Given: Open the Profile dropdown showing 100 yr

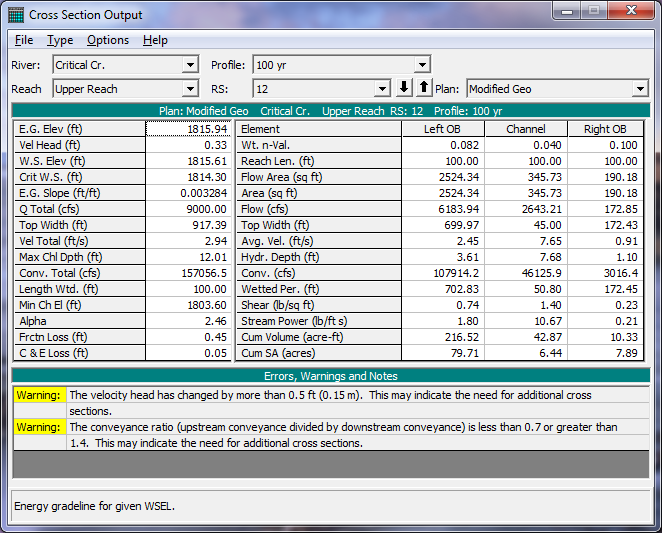Looking at the screenshot, I should tap(422, 65).
